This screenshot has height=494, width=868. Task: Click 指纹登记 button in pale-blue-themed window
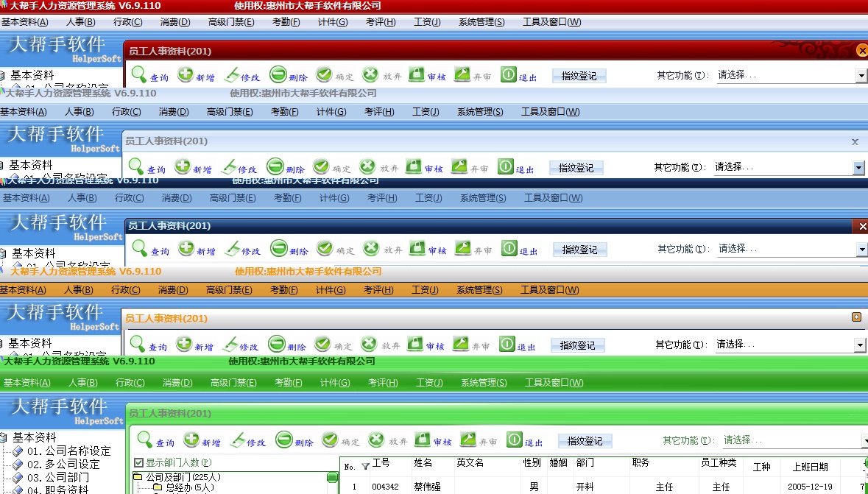point(576,168)
